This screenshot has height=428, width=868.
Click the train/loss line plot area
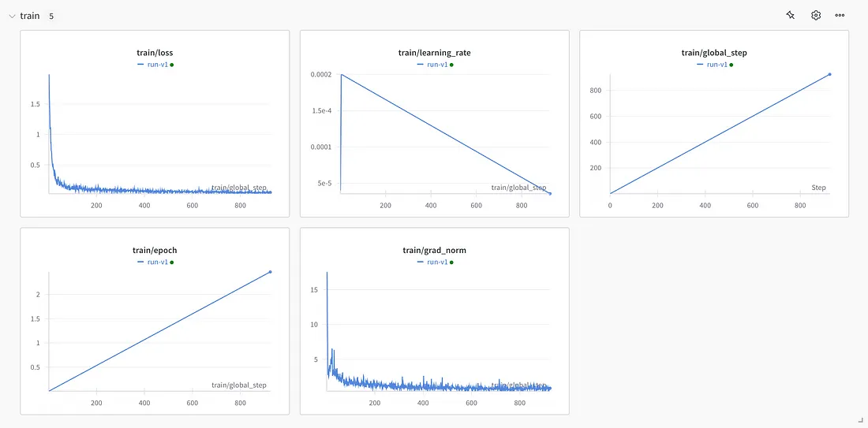[x=160, y=133]
